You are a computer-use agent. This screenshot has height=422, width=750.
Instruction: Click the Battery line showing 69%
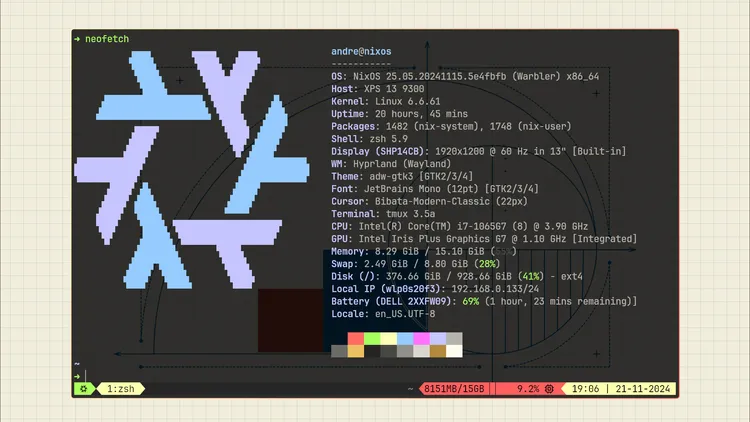484,301
